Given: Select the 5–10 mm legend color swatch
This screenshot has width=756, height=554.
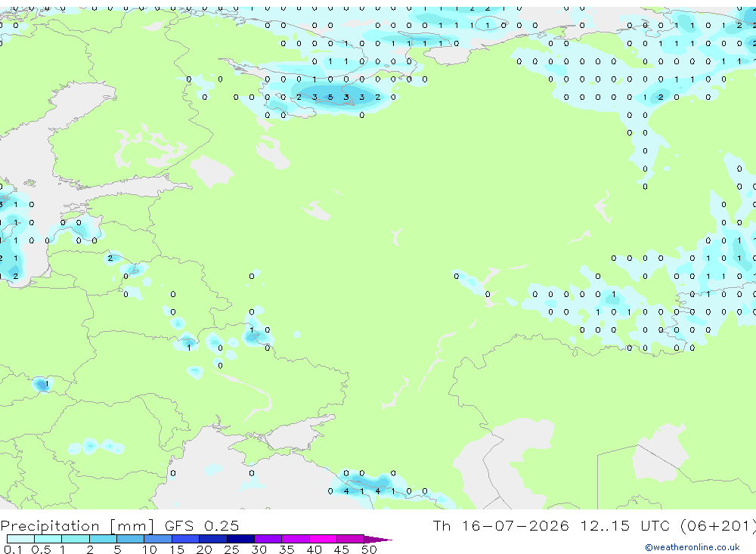Looking at the screenshot, I should (x=130, y=539).
